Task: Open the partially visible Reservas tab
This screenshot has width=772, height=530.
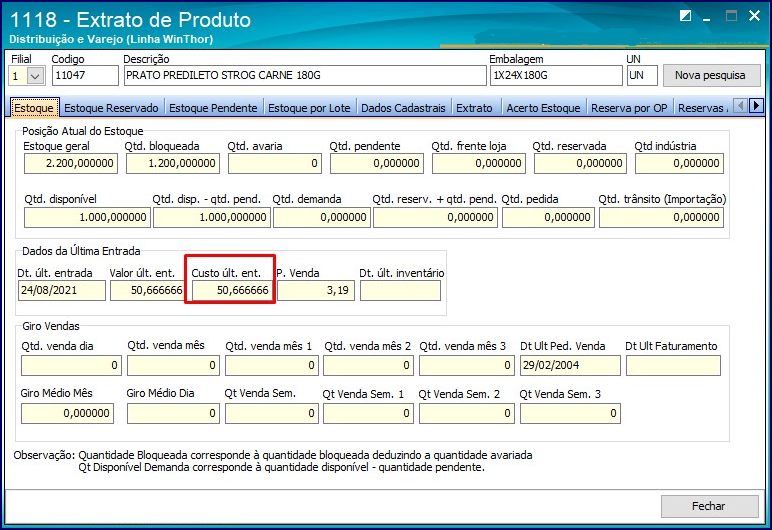Action: click(x=702, y=108)
